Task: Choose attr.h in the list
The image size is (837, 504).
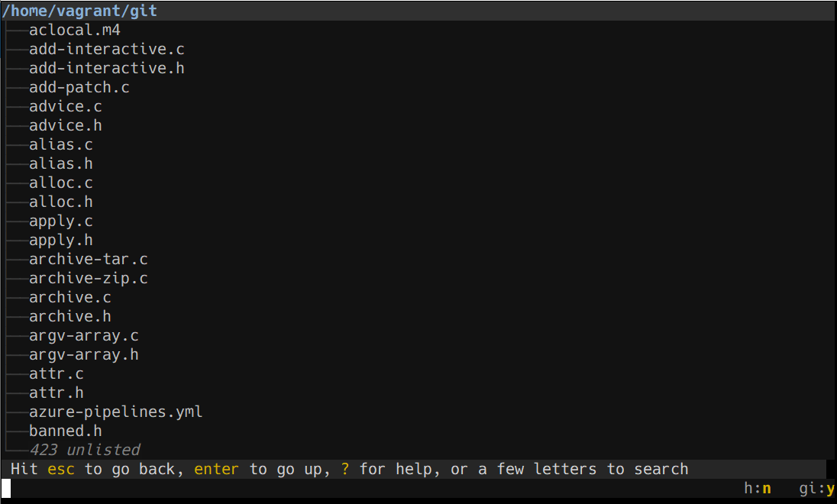Action: click(56, 393)
